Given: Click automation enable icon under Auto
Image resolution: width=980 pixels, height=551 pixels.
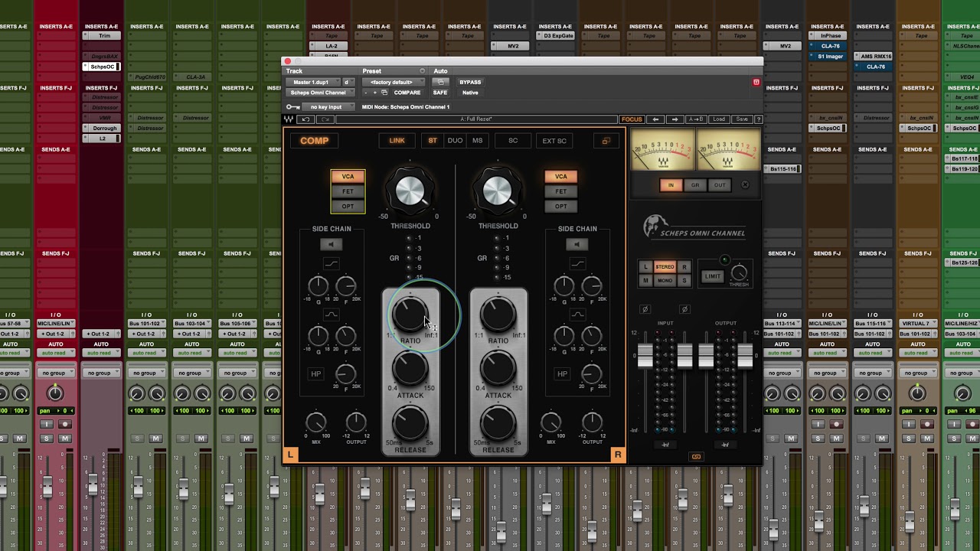Looking at the screenshot, I should coord(440,82).
